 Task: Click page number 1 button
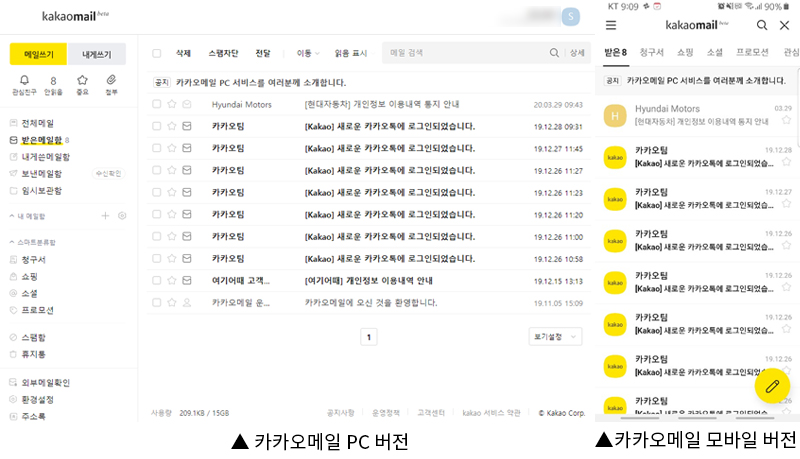click(369, 337)
